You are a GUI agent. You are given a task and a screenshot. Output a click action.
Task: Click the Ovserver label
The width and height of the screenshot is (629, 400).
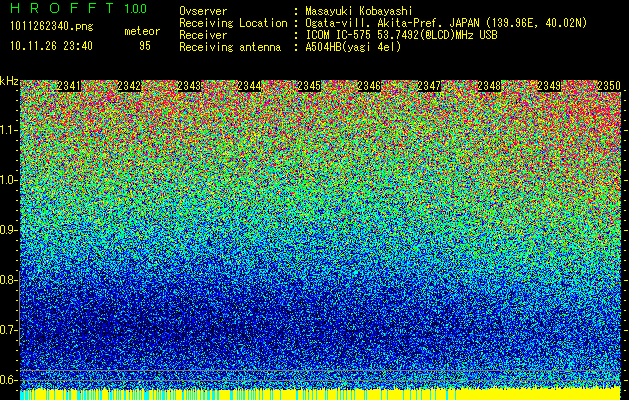tap(203, 11)
